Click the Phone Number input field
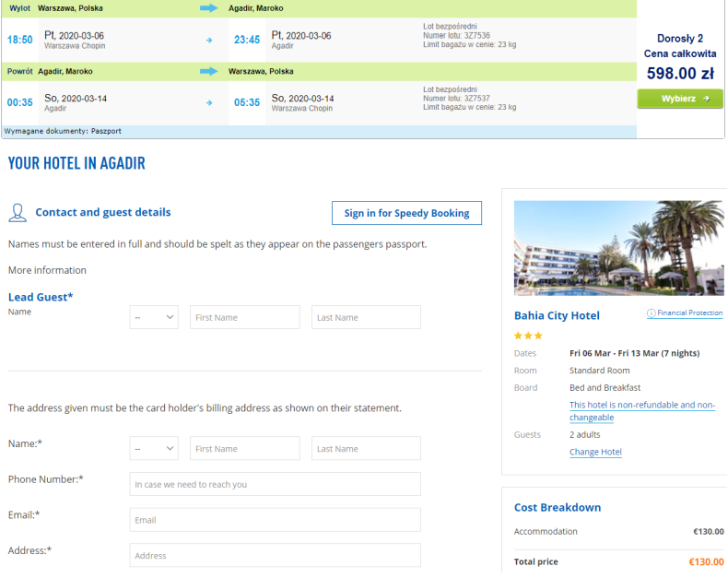 (276, 484)
